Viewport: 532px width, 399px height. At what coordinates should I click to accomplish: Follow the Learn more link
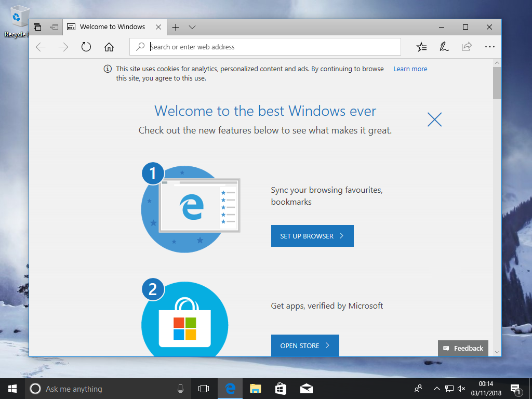click(410, 69)
